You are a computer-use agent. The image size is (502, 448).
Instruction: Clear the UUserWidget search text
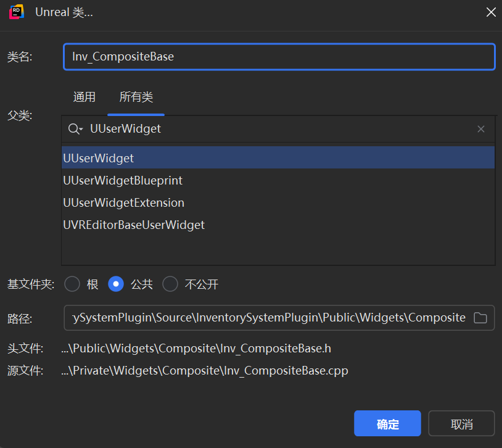coord(481,129)
